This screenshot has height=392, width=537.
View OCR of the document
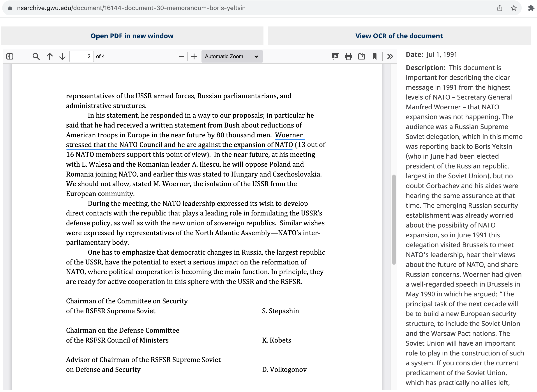tap(399, 36)
